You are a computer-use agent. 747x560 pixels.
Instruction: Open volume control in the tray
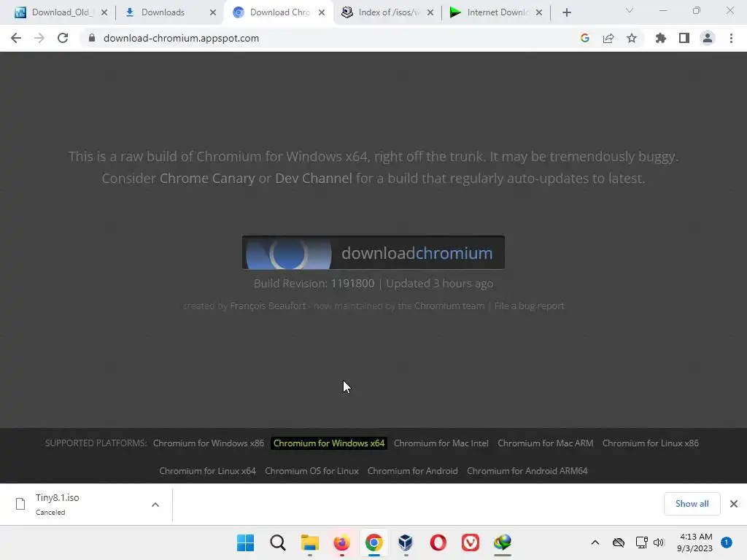click(659, 542)
